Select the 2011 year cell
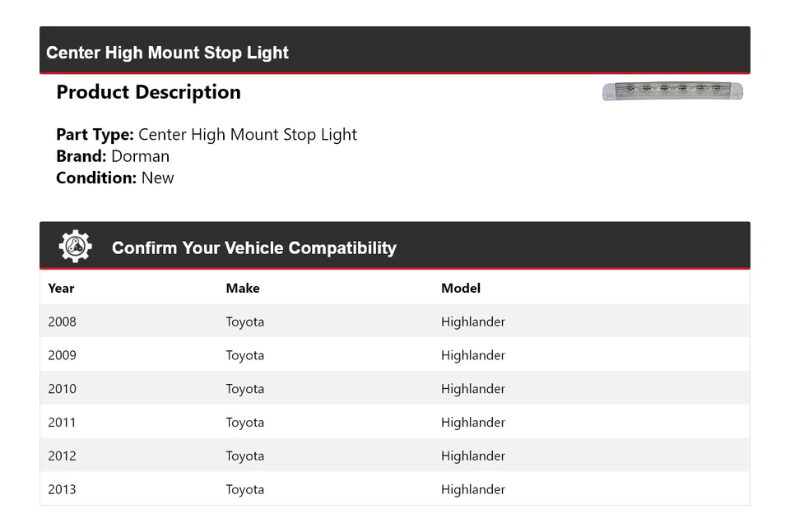Viewport: 790px width, 532px height. pyautogui.click(x=62, y=423)
